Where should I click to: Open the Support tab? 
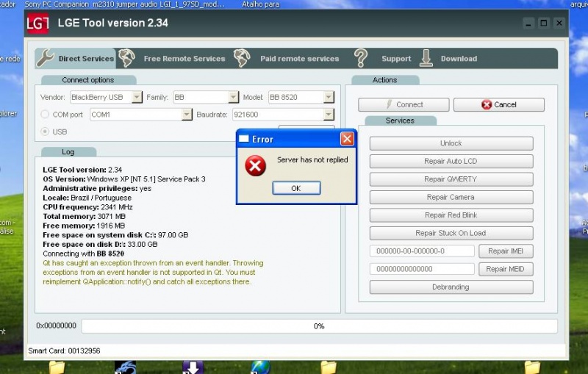(x=396, y=59)
